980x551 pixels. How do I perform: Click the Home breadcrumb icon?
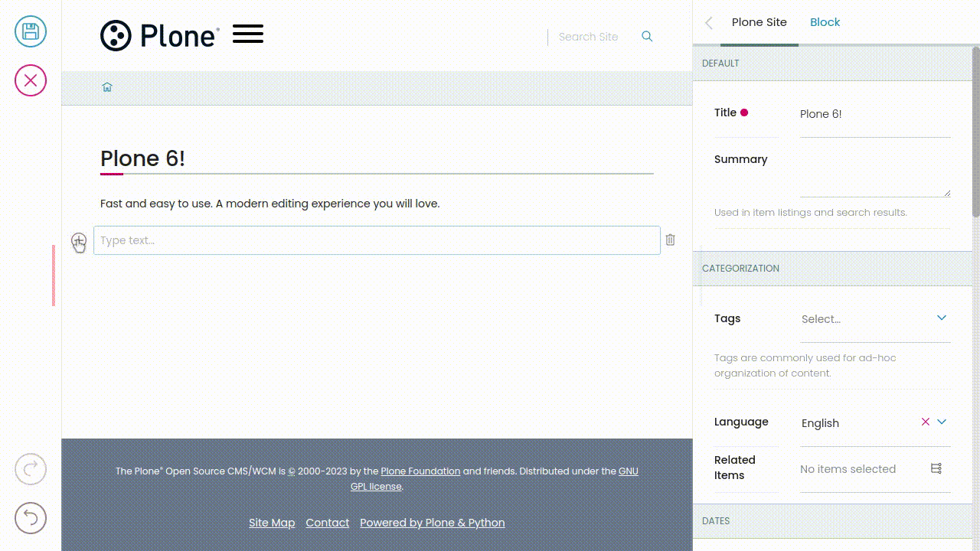coord(107,87)
